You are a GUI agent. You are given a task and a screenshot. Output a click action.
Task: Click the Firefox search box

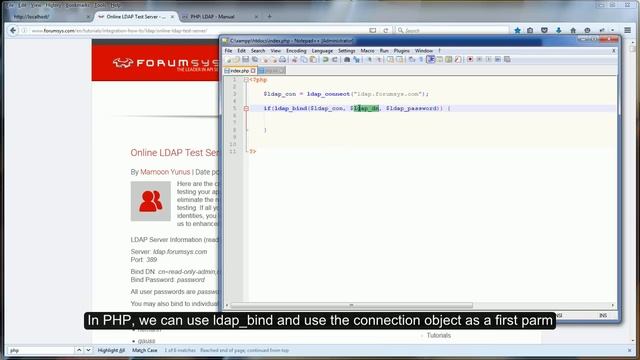pos(453,31)
